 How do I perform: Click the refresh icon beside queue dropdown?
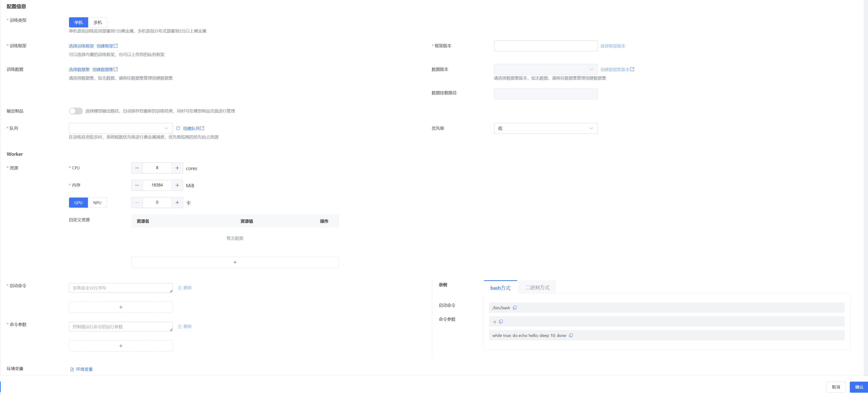pos(178,128)
